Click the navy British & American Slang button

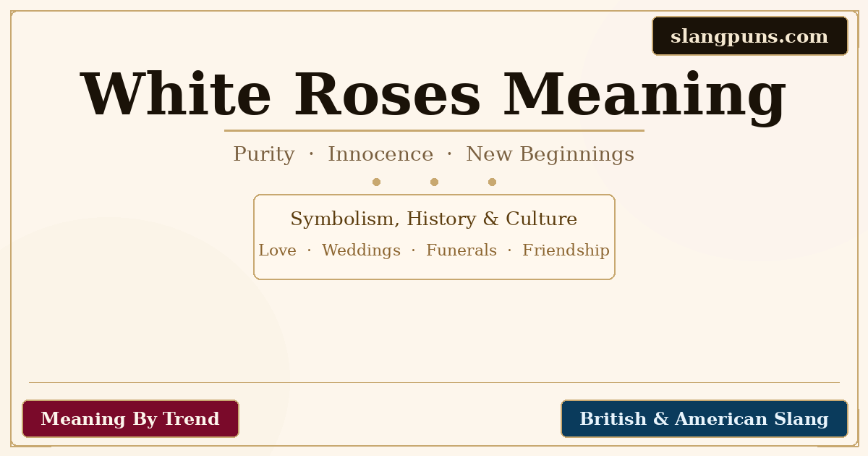(704, 418)
